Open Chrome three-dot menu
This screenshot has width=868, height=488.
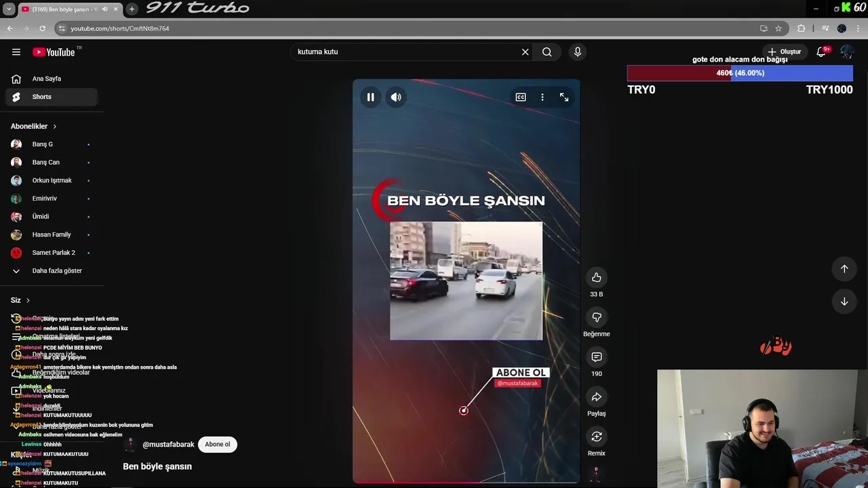858,28
